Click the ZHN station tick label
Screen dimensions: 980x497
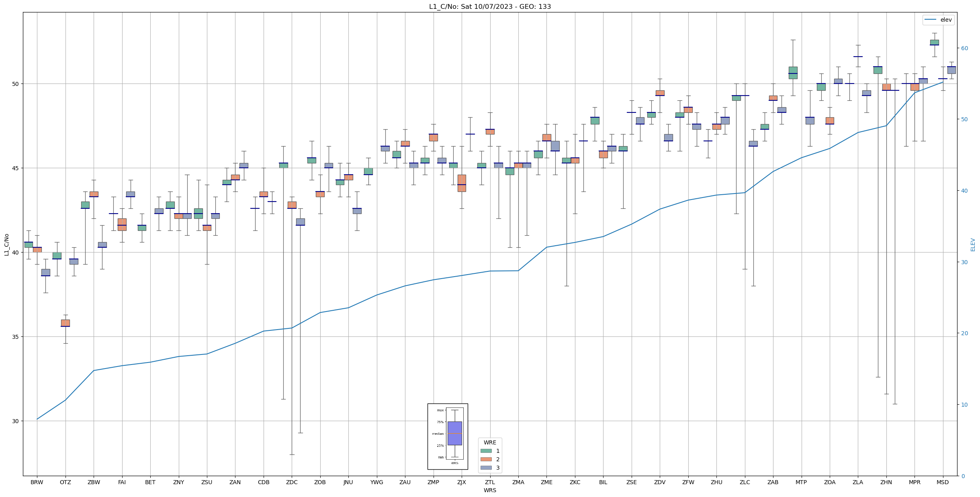click(x=886, y=482)
